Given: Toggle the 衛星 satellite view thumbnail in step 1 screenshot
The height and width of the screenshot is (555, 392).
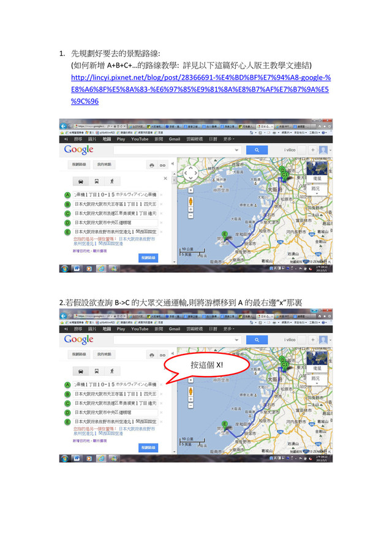Looking at the screenshot, I should [x=317, y=172].
